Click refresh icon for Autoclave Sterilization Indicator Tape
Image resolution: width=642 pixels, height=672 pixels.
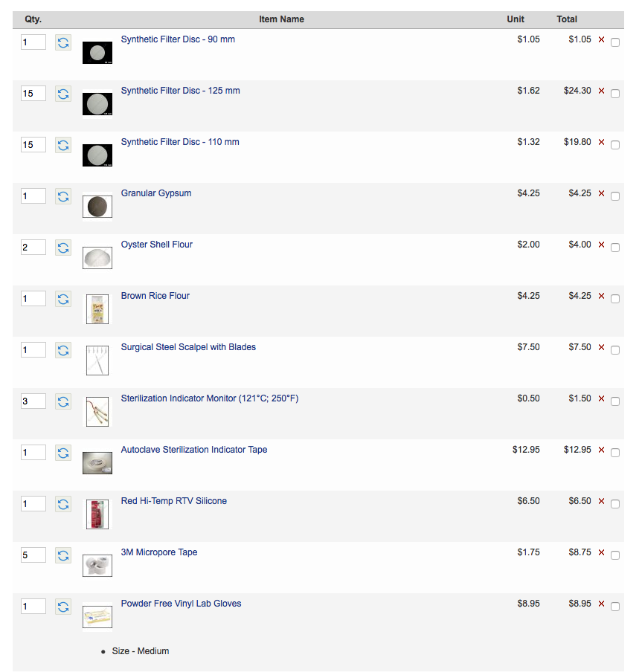point(63,453)
